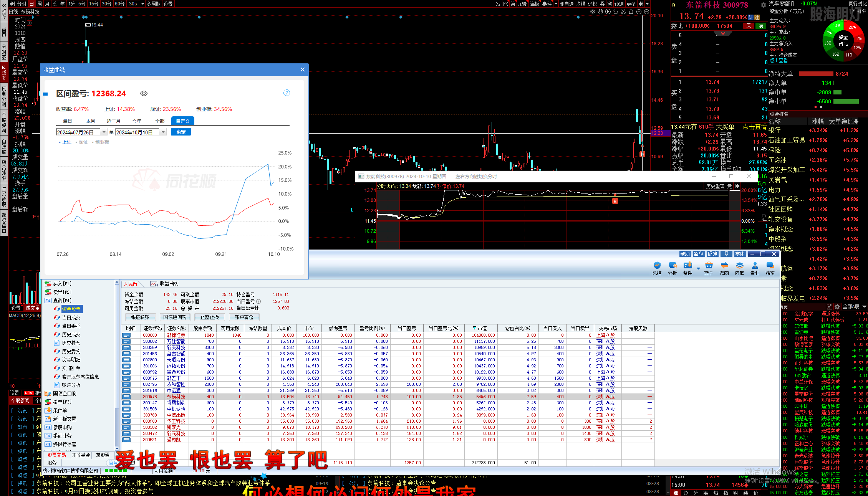Click 资金占比 donut chart red 20% segment
Viewport: 868px width, 496px height.
pyautogui.click(x=852, y=27)
